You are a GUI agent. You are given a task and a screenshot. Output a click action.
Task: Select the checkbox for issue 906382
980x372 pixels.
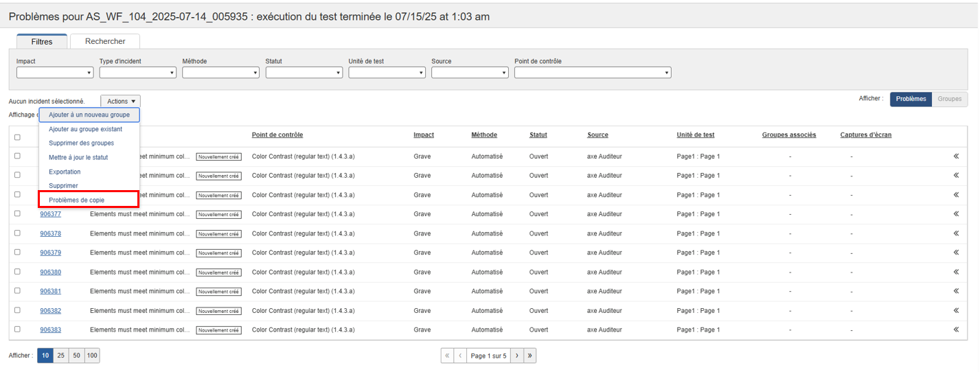pos(17,310)
